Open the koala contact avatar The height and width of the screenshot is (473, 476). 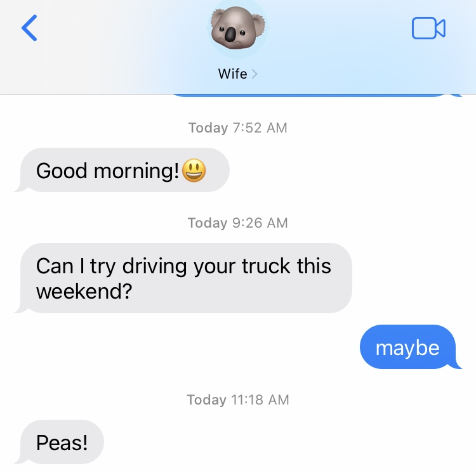[237, 28]
